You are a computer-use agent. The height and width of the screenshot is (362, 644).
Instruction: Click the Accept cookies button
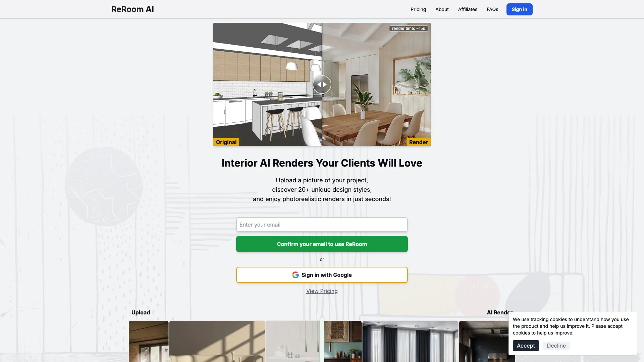coord(526,345)
